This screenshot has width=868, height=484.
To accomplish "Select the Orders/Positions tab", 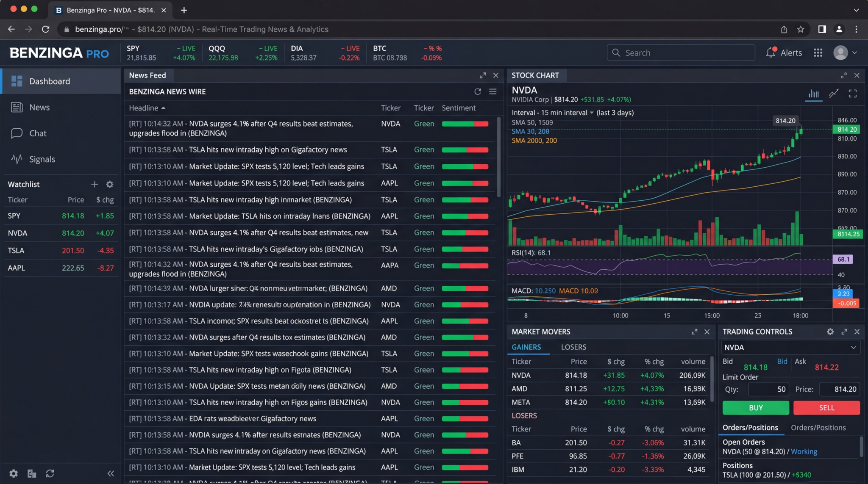I will [x=751, y=427].
